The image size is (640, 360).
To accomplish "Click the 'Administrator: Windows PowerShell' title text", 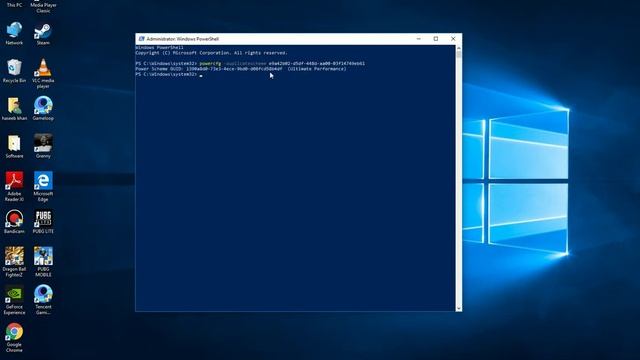I will tap(182, 39).
